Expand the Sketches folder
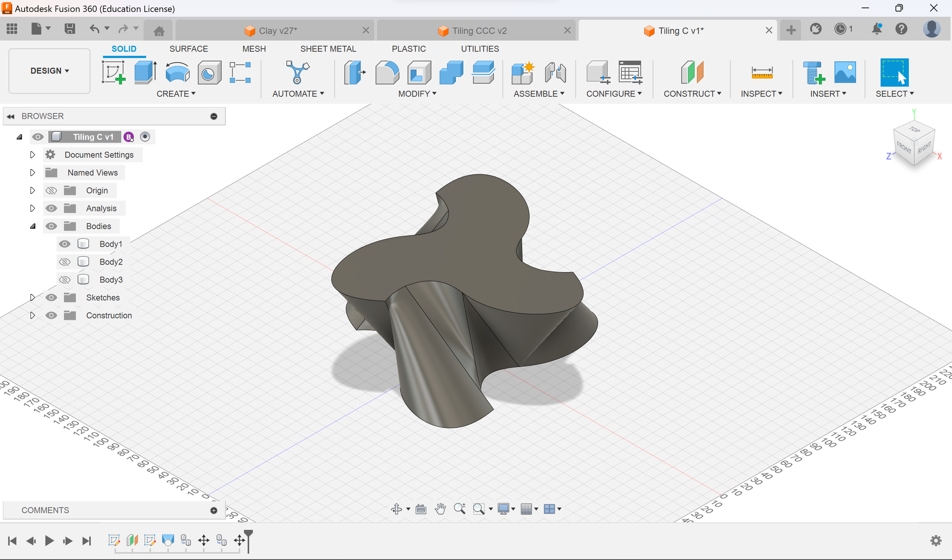 tap(33, 297)
